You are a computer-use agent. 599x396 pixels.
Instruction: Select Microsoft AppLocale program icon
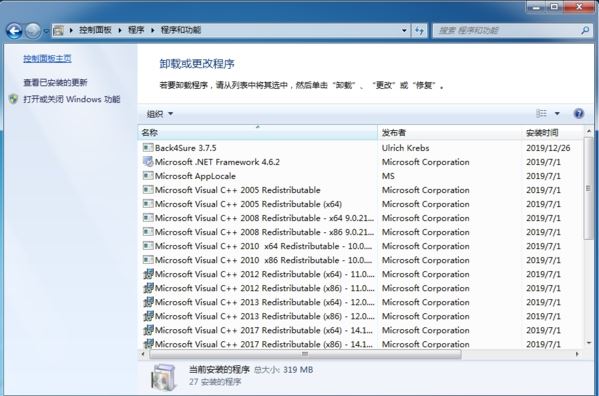[x=148, y=176]
